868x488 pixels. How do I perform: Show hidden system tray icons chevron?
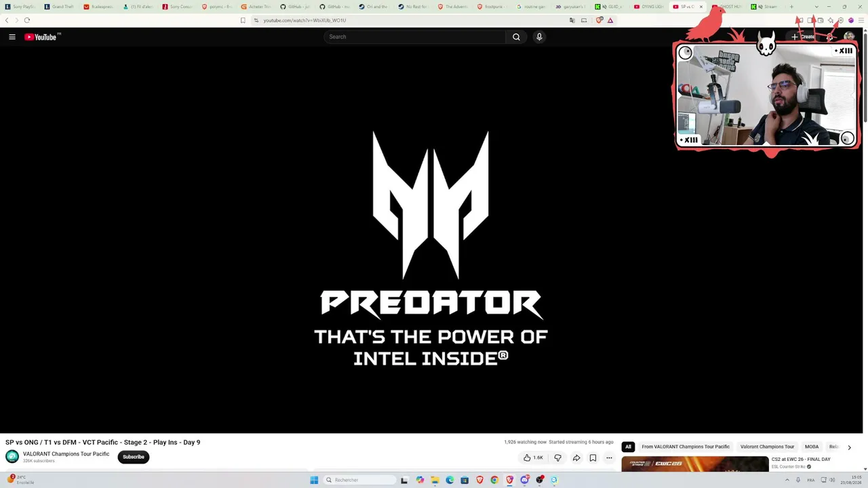(x=787, y=480)
